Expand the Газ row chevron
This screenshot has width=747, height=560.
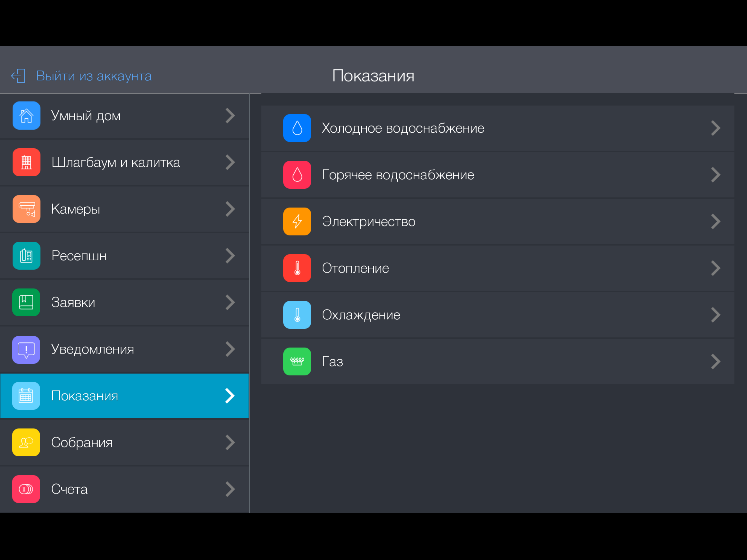[716, 361]
